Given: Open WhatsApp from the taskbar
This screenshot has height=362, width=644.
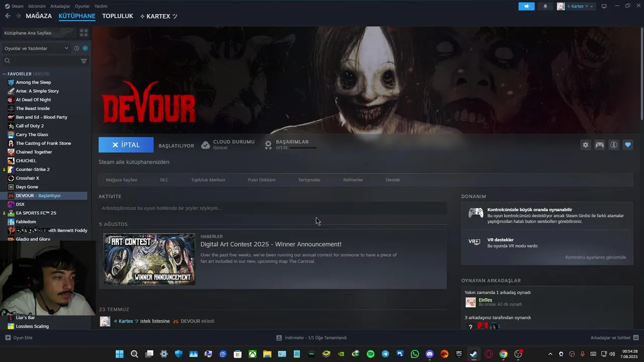Looking at the screenshot, I should [x=415, y=354].
